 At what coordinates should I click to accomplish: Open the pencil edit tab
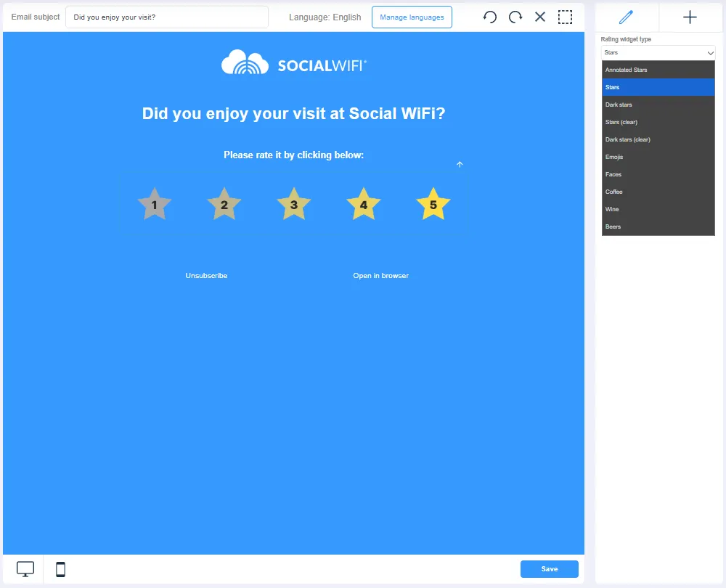pos(626,17)
